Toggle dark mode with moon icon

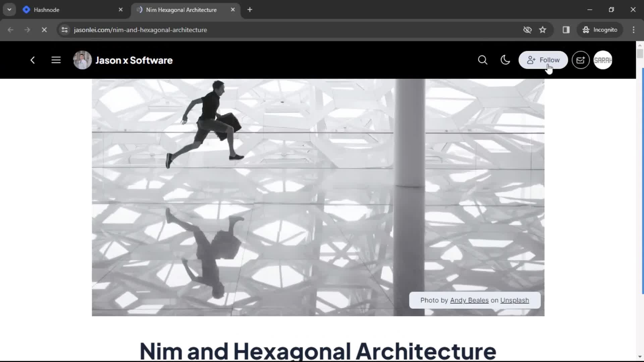coord(505,60)
